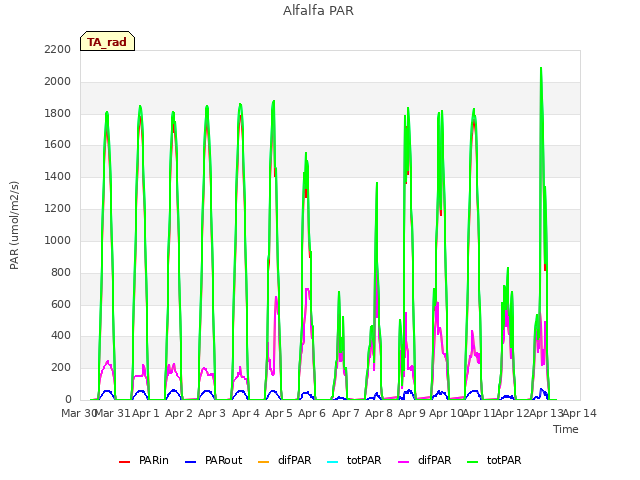Click the green totPAR legend color line
The width and height of the screenshot is (640, 480).
point(473,462)
